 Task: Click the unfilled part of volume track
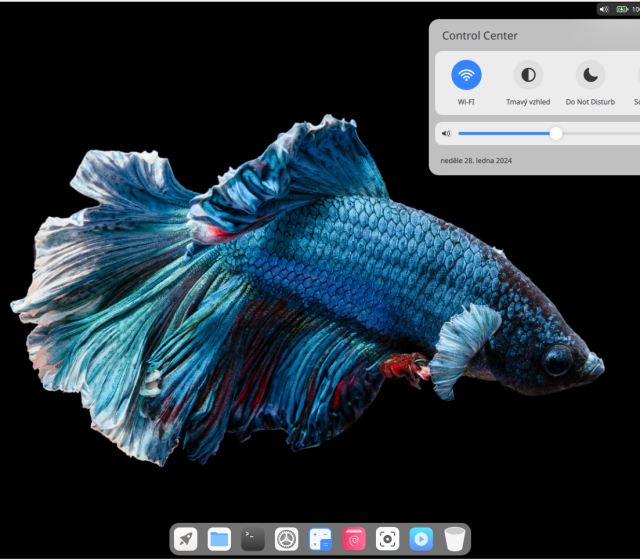(x=600, y=133)
